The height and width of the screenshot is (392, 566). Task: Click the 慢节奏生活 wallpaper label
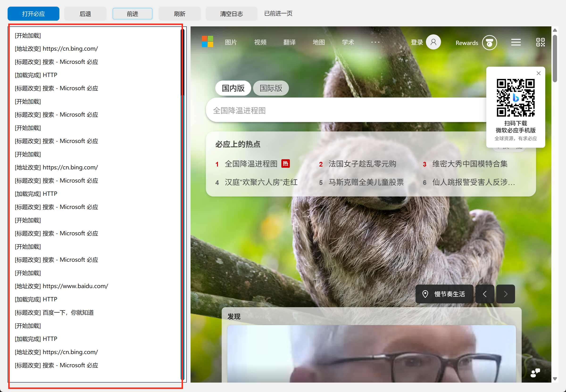pos(449,294)
